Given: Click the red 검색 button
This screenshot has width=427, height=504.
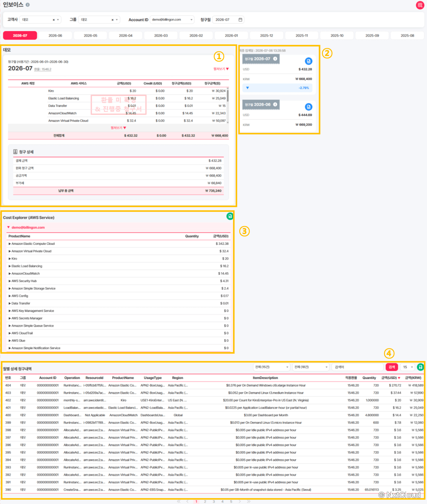Looking at the screenshot, I should point(392,367).
